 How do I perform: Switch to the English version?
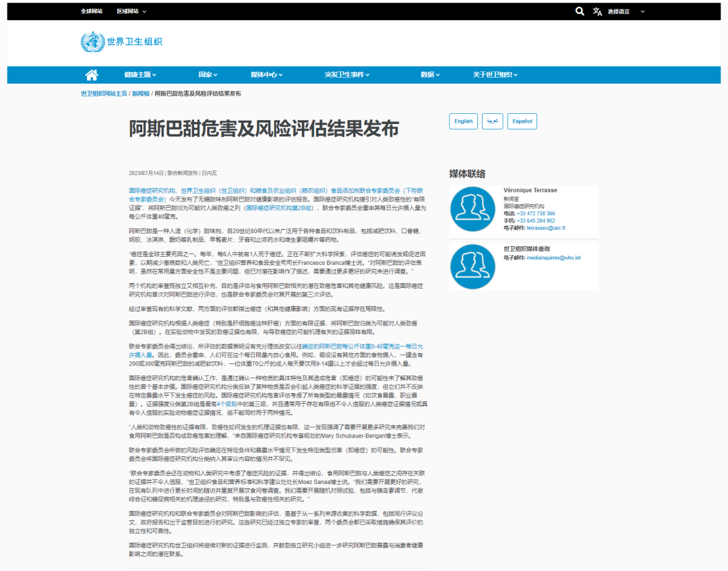click(x=463, y=121)
